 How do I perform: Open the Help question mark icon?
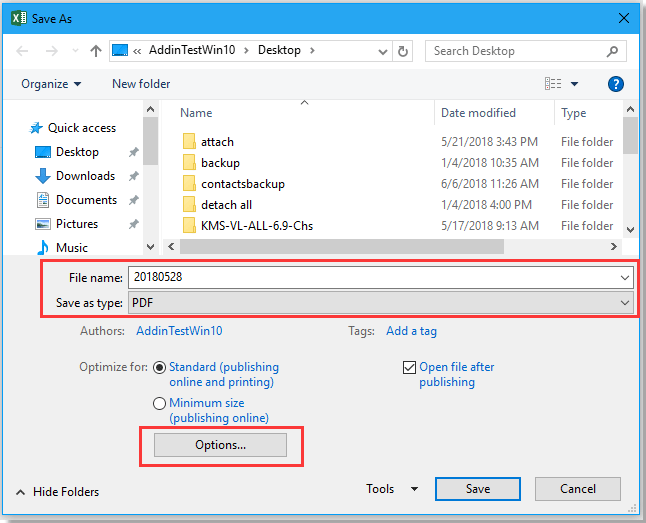(x=616, y=84)
